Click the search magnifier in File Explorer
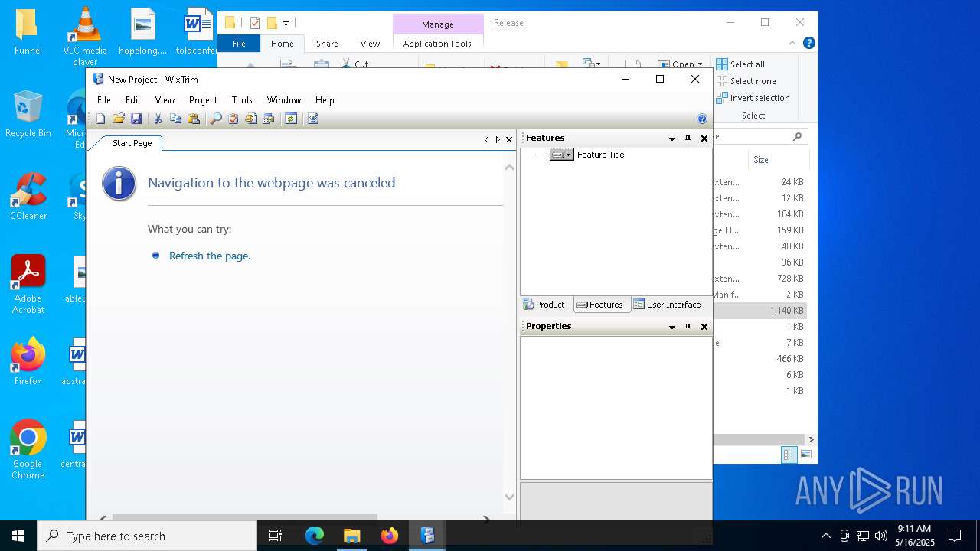This screenshot has height=551, width=980. pos(797,136)
